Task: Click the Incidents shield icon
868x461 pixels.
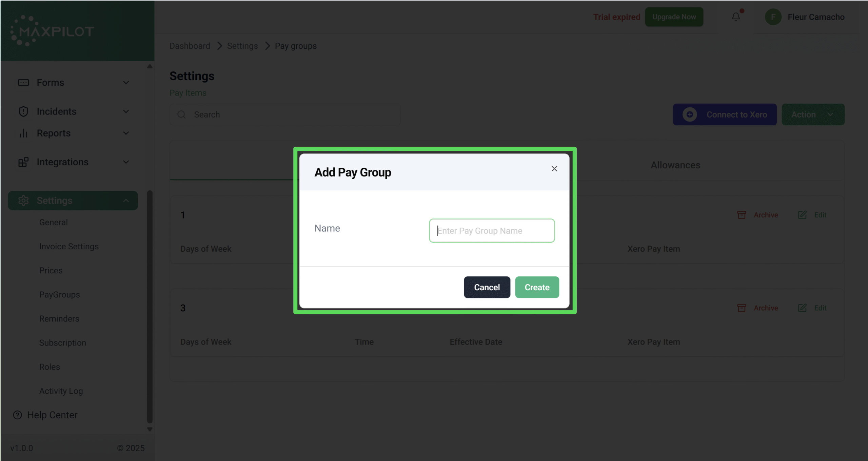Action: tap(23, 111)
